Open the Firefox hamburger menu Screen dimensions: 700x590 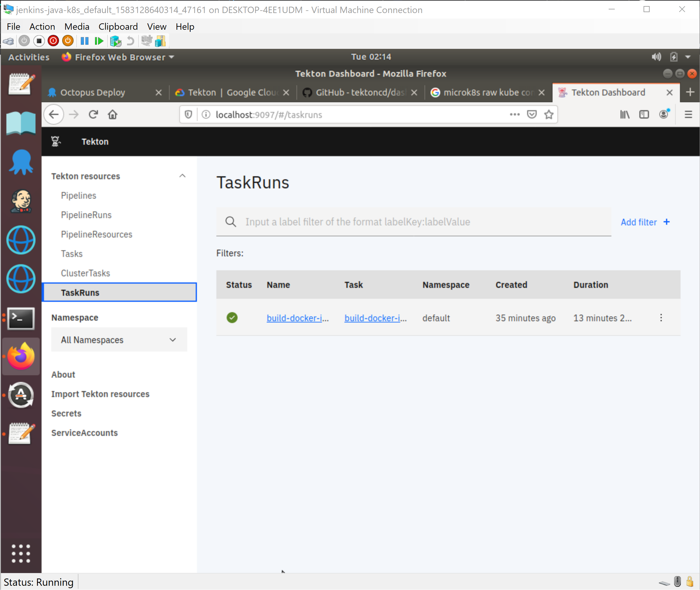[x=688, y=115]
